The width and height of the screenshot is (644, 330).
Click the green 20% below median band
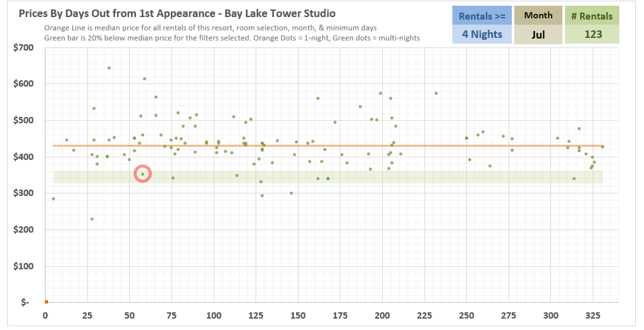(x=380, y=177)
